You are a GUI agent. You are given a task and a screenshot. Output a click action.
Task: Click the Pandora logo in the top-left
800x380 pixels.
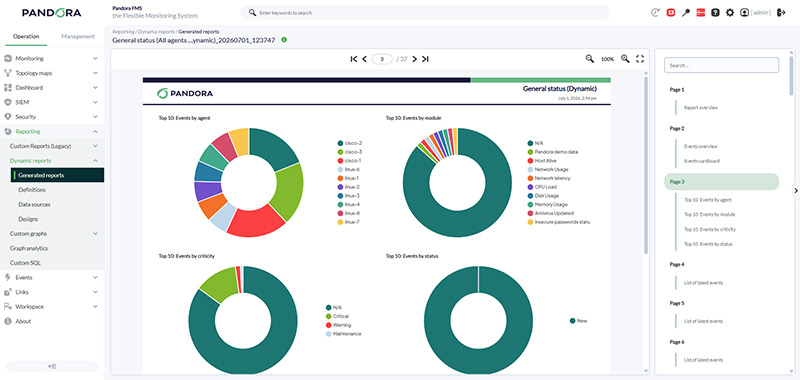52,13
